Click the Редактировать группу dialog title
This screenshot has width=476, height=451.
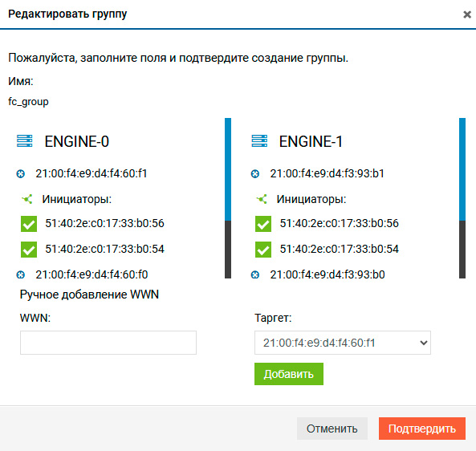click(67, 14)
